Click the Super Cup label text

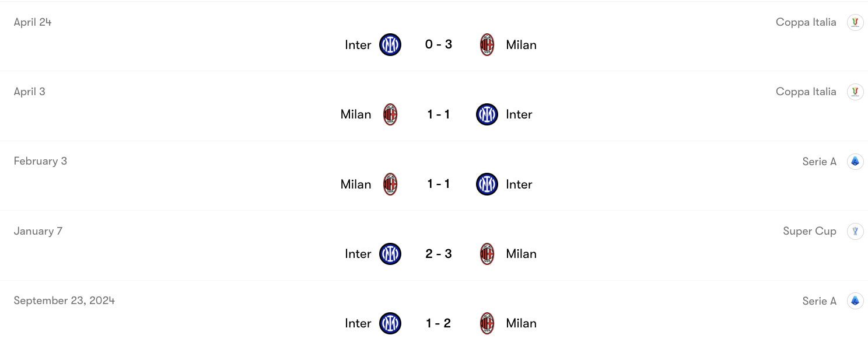pyautogui.click(x=810, y=231)
